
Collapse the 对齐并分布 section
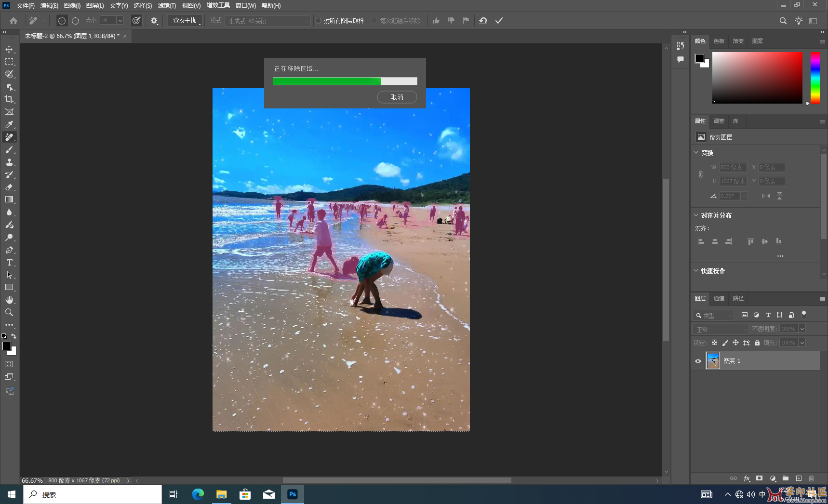click(696, 215)
